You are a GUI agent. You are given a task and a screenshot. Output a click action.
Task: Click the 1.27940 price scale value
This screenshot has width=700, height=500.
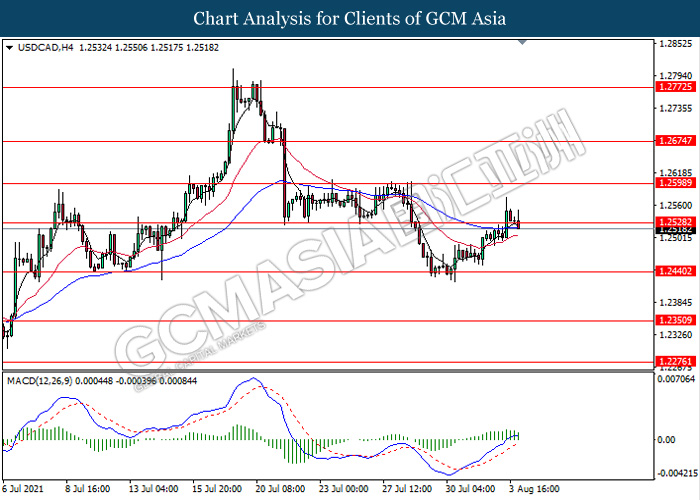point(676,76)
